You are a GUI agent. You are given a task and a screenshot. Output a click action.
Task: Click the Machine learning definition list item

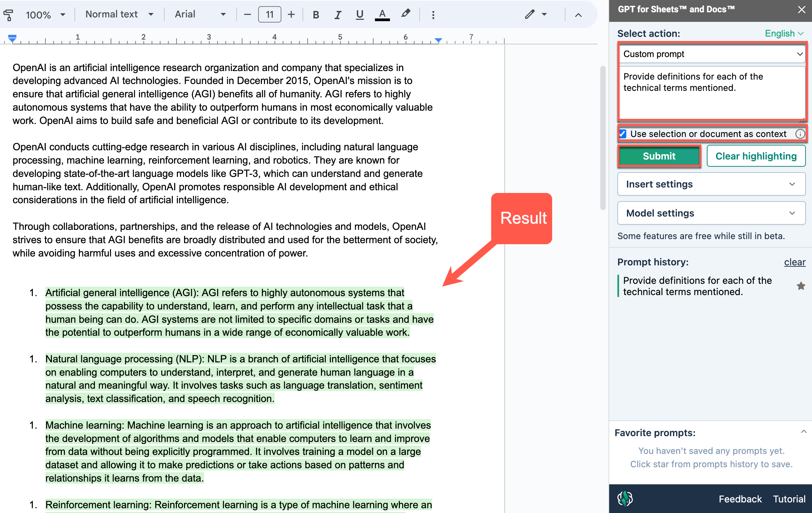tap(238, 452)
